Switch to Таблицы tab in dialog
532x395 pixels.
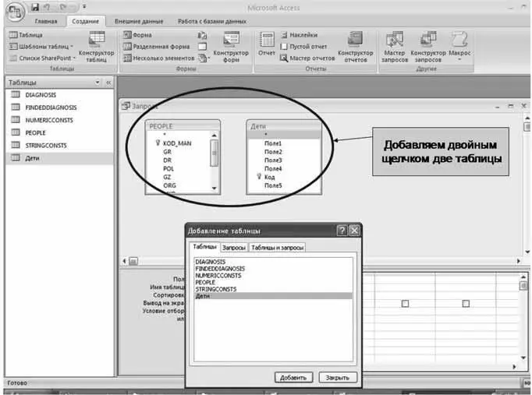(x=204, y=247)
